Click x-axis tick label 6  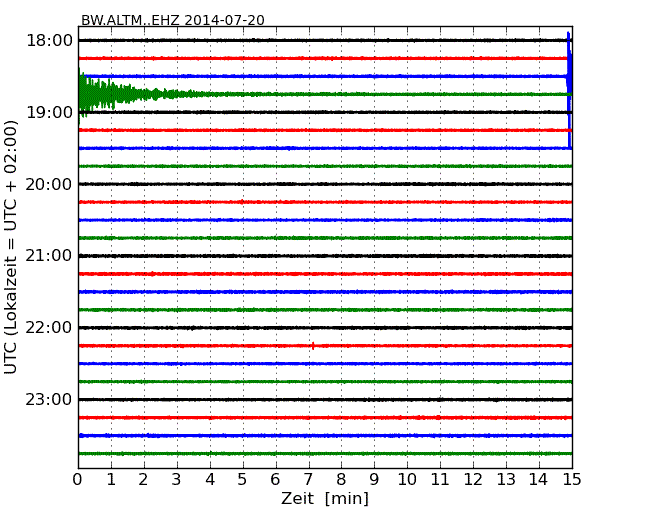click(275, 479)
